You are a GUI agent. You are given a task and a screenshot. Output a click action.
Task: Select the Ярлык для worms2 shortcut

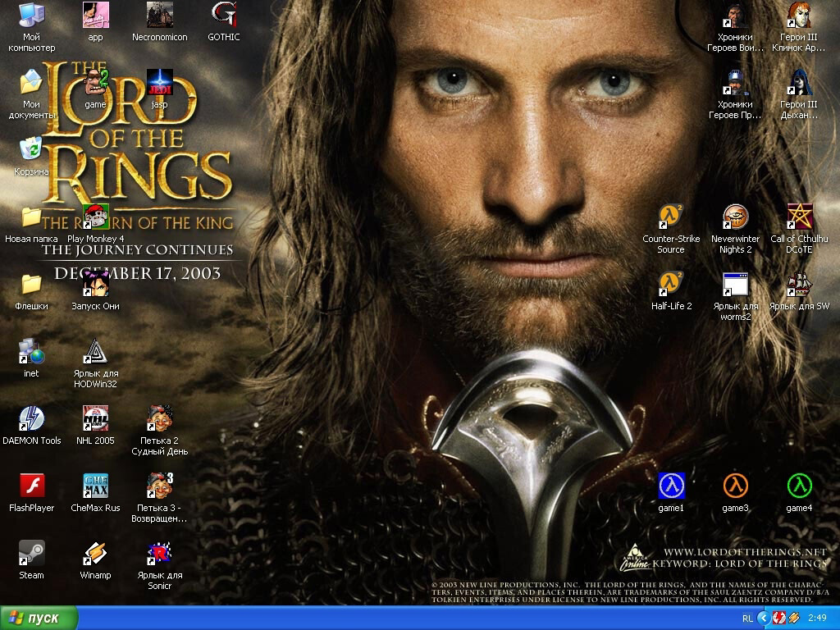[x=735, y=284]
